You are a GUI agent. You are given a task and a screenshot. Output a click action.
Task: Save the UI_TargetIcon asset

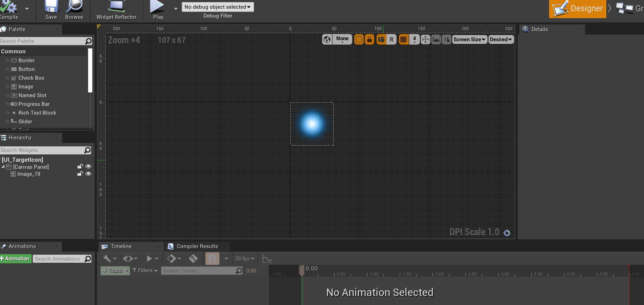(51, 10)
